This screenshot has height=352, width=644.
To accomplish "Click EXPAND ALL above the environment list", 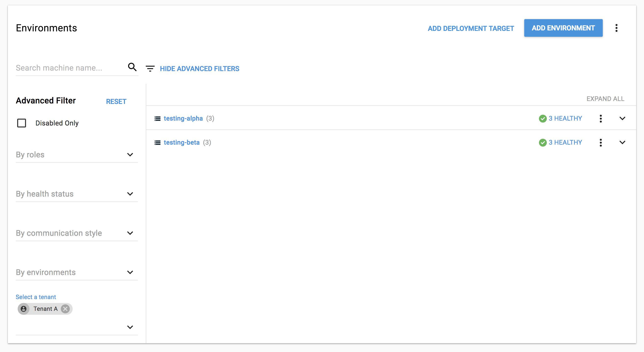I will pos(605,99).
